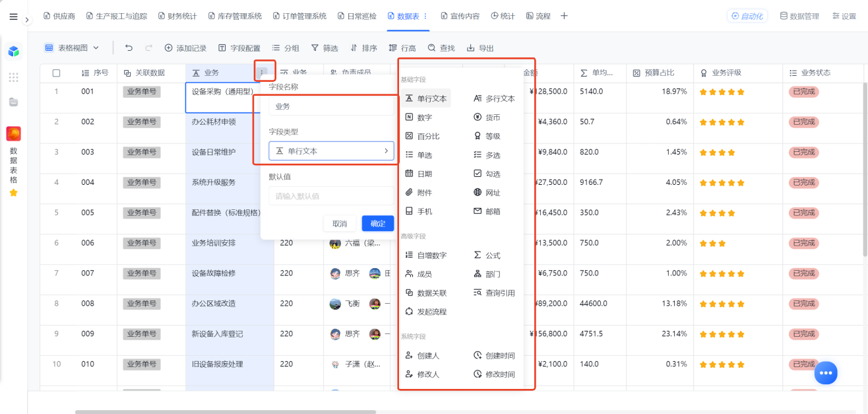This screenshot has width=868, height=414.
Task: Click the blue cube app icon in sidebar
Action: pos(13,51)
